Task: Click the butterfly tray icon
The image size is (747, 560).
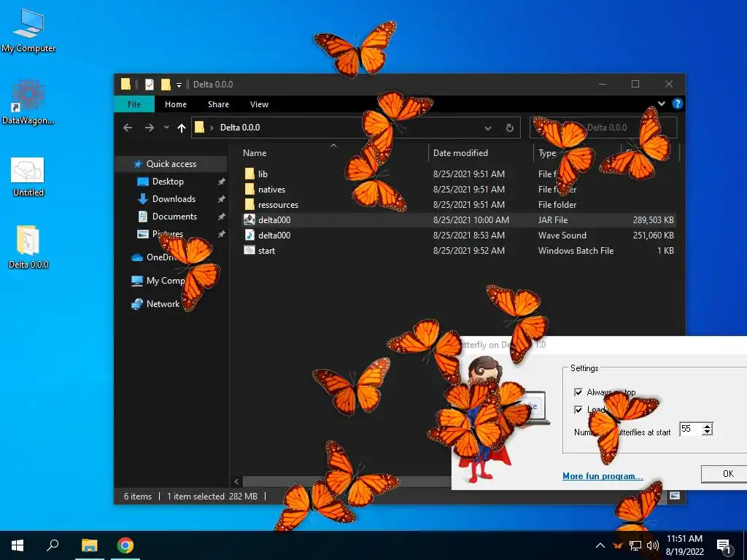Action: [618, 545]
